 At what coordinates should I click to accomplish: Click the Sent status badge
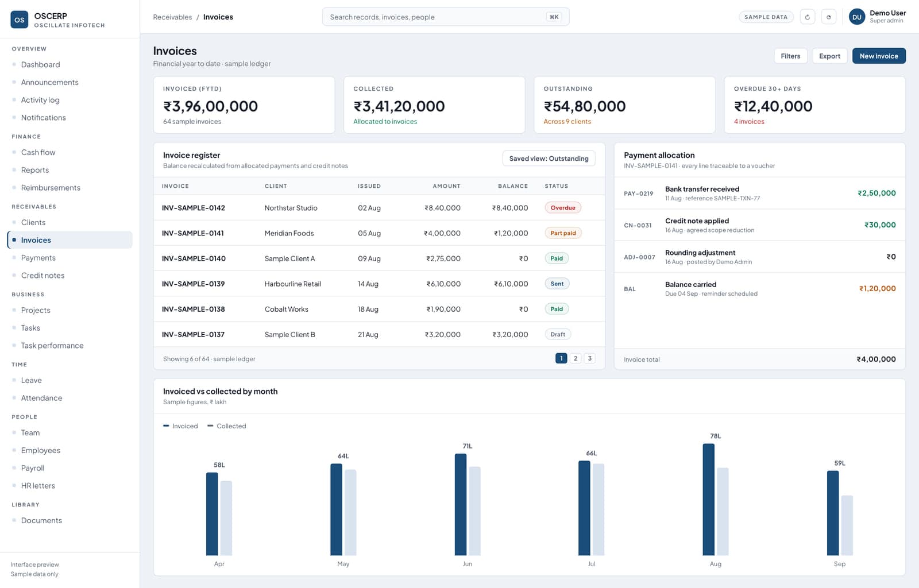click(557, 284)
